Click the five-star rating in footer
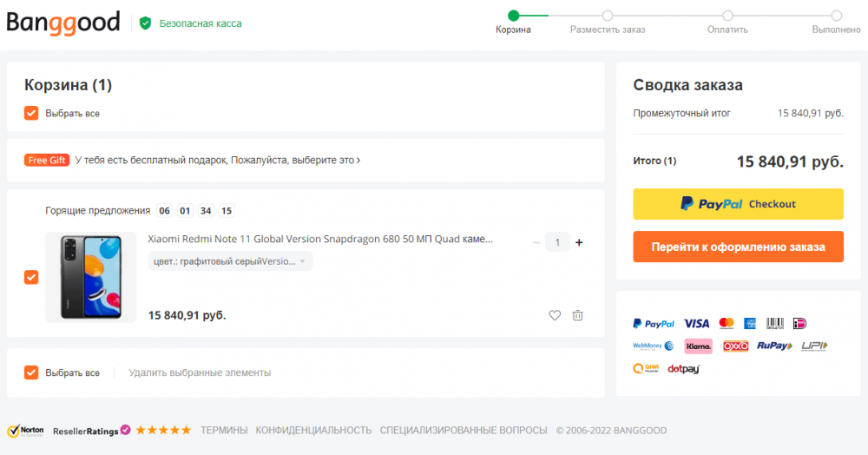This screenshot has height=455, width=868. 163,430
